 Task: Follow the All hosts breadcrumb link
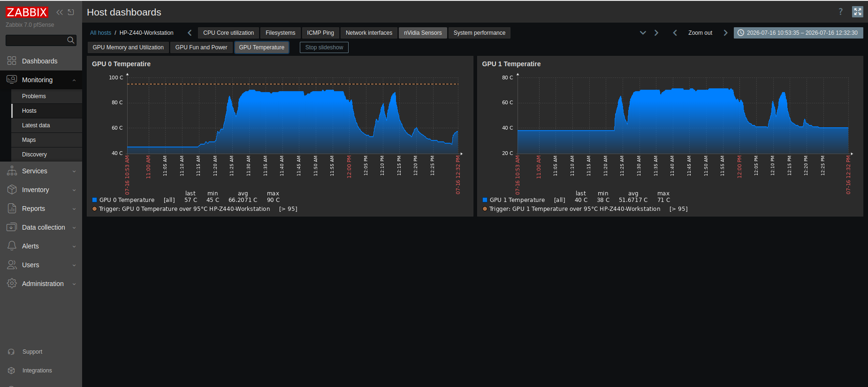point(100,33)
